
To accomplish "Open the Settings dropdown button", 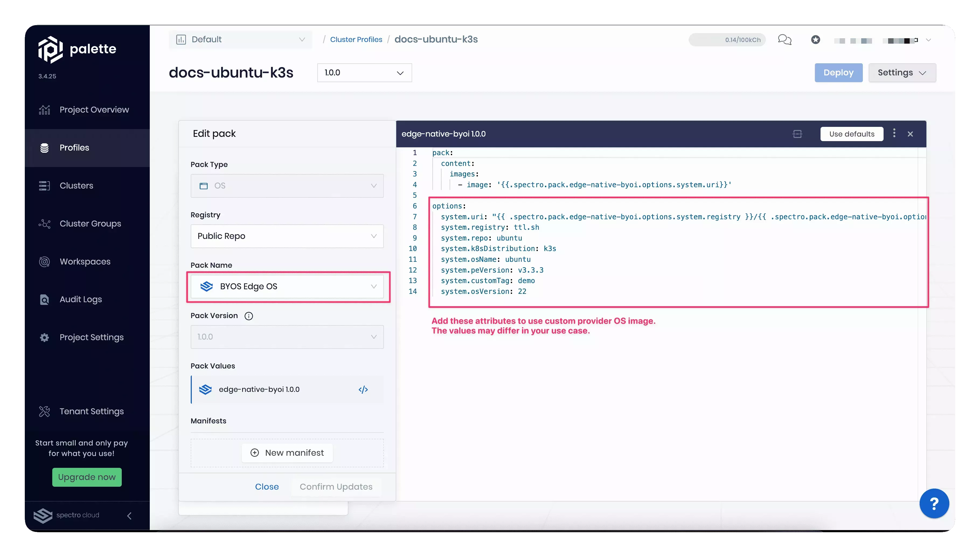I will (902, 73).
